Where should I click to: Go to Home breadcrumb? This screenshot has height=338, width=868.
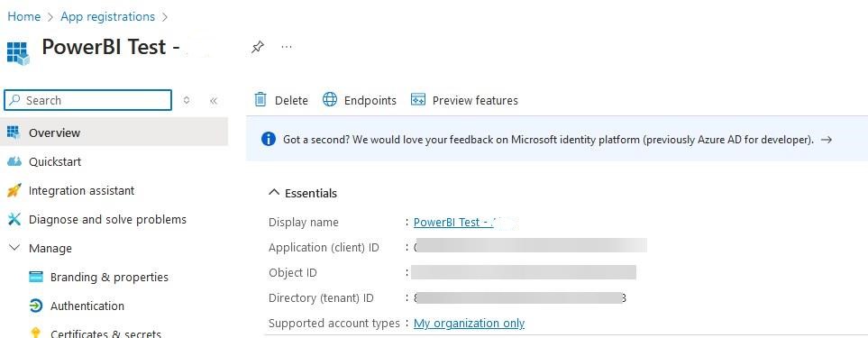[23, 16]
